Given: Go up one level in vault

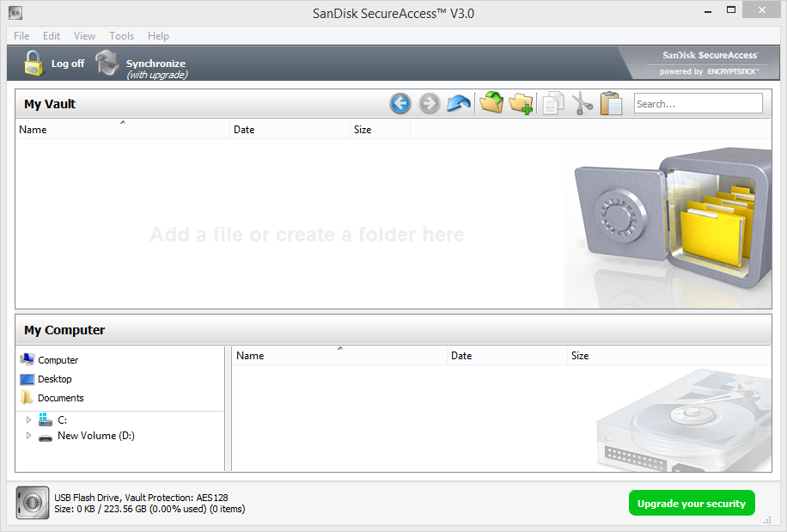Looking at the screenshot, I should tap(458, 104).
